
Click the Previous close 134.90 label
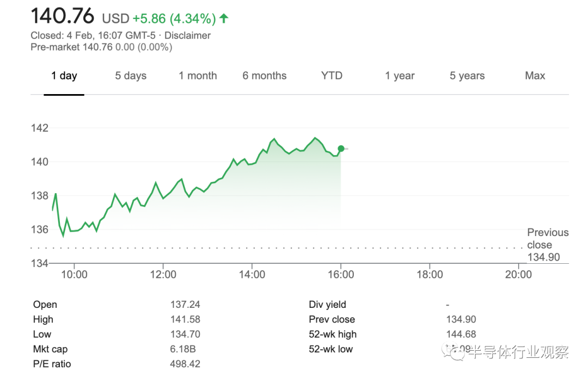[x=548, y=245]
